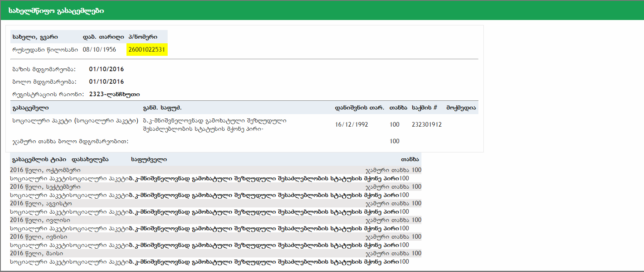
Task: Click the 2016 წელი, აგვისტო row
Action: point(41,203)
